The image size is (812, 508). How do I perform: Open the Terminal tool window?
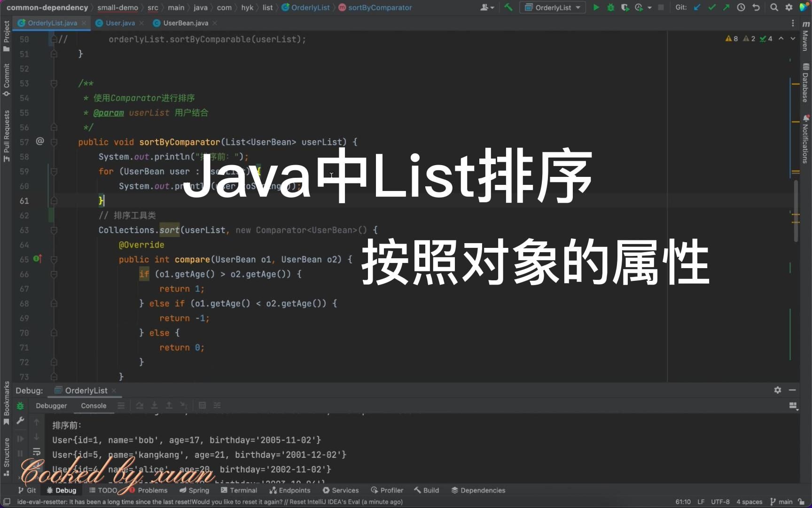pos(239,490)
